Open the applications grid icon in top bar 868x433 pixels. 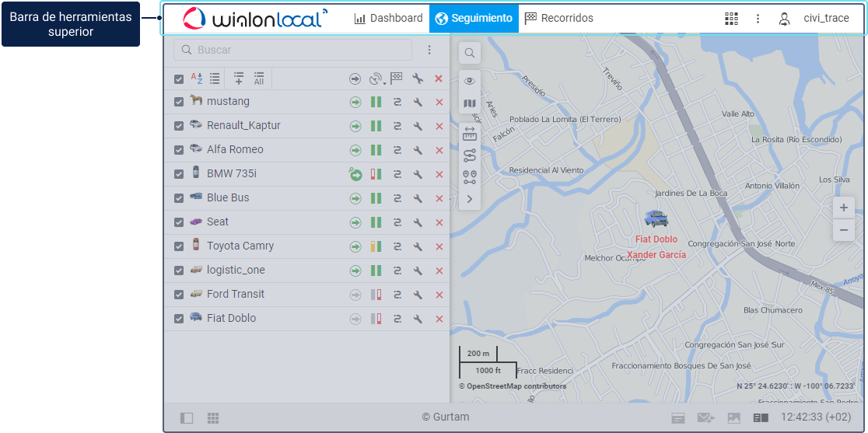pos(732,18)
